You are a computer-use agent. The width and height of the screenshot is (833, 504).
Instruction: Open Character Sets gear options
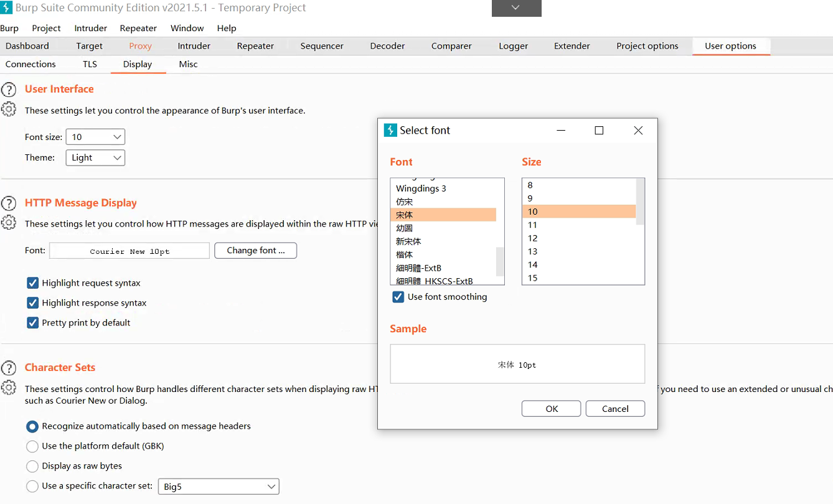tap(9, 388)
